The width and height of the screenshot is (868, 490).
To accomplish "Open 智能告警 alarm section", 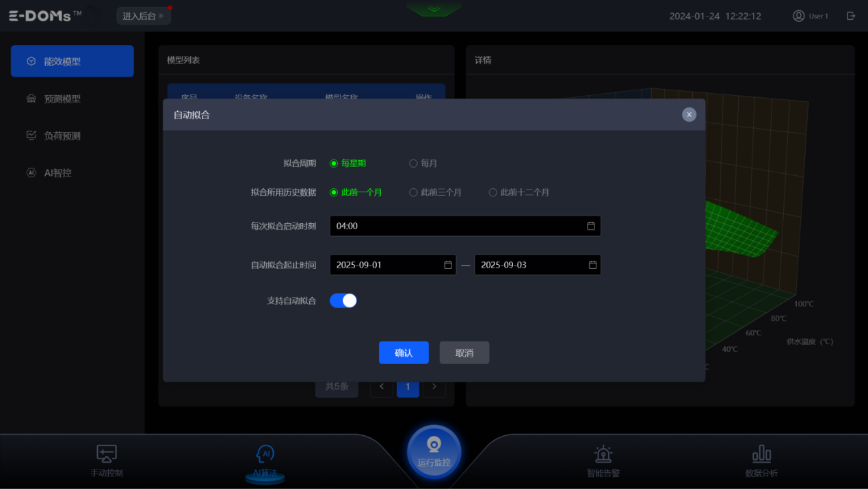I will point(603,461).
